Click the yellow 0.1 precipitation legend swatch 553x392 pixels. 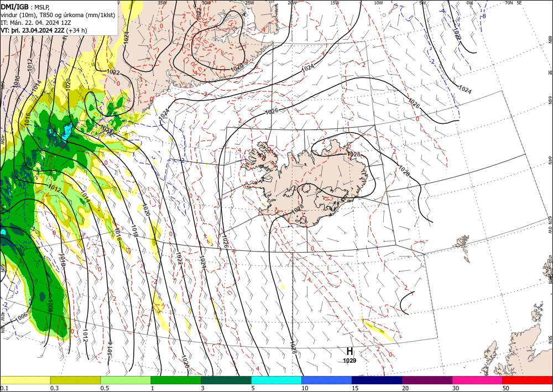point(25,380)
